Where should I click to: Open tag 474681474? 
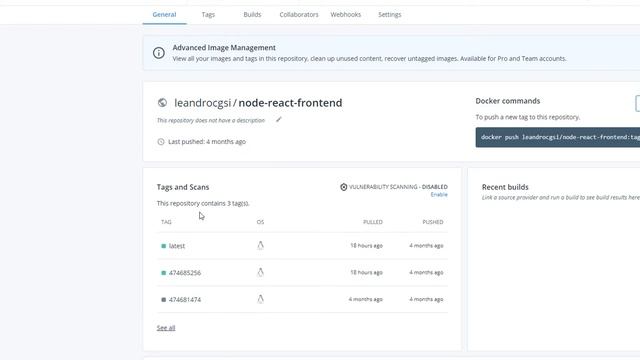[185, 300]
